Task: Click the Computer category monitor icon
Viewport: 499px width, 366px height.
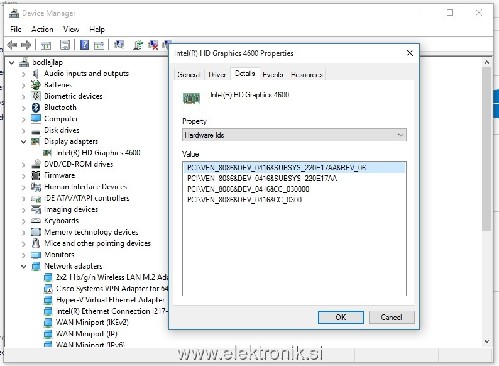Action: [x=36, y=119]
